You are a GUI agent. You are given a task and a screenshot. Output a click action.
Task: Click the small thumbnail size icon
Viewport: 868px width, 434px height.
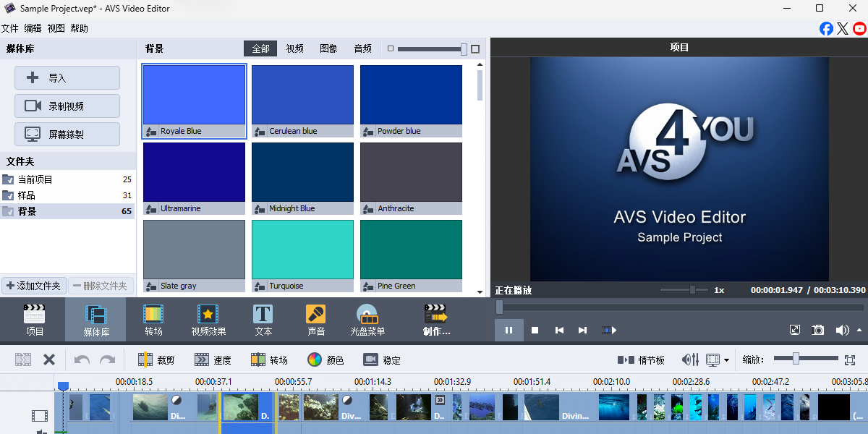click(391, 49)
